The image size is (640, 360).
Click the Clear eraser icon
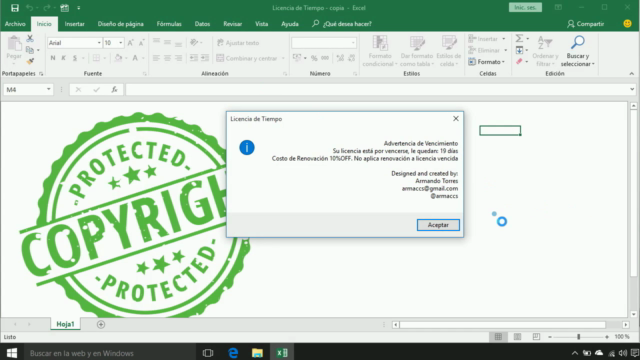(x=519, y=62)
